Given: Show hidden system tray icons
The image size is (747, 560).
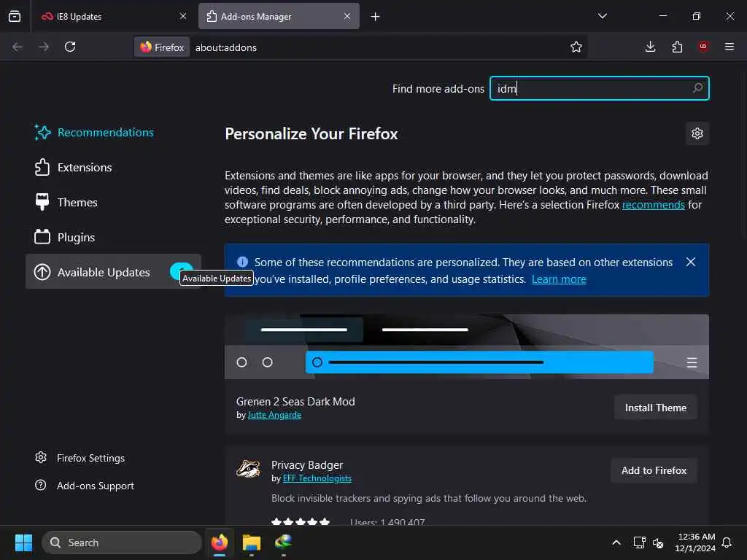Looking at the screenshot, I should click(616, 542).
